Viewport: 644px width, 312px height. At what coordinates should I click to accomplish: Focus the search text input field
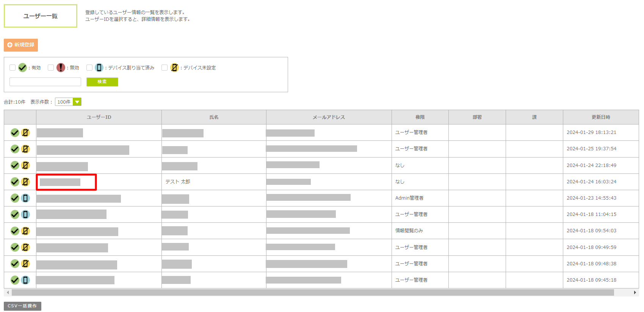click(45, 82)
